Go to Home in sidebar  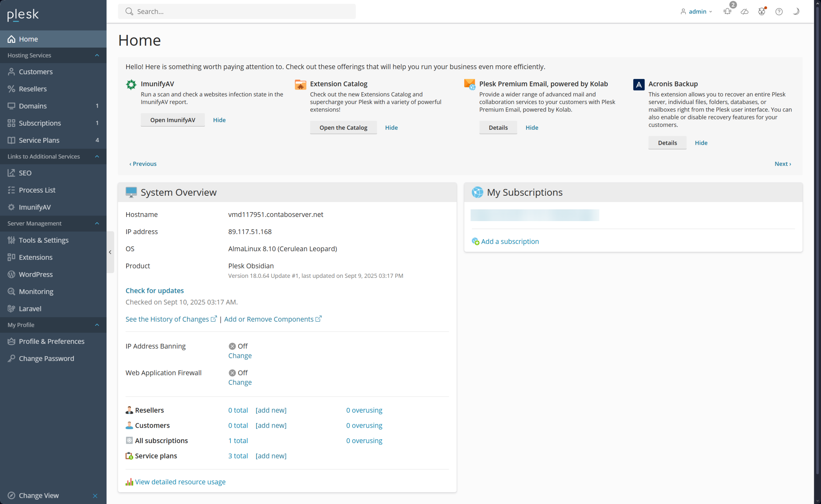(53, 39)
